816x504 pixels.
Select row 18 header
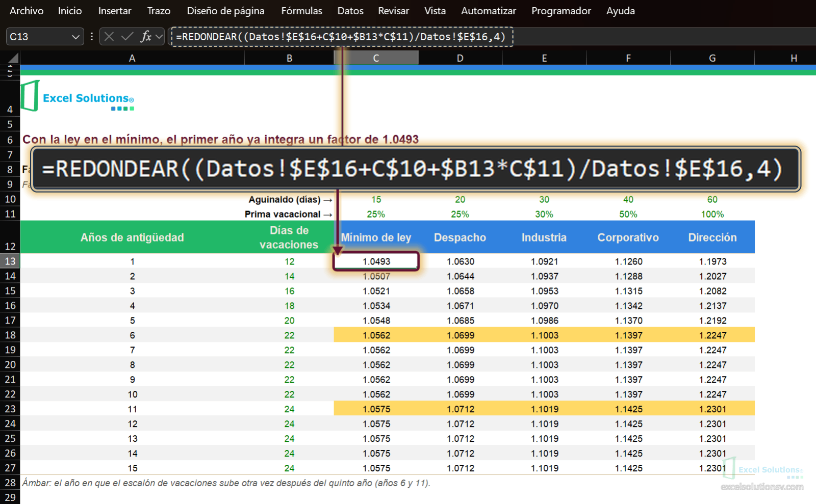10,335
